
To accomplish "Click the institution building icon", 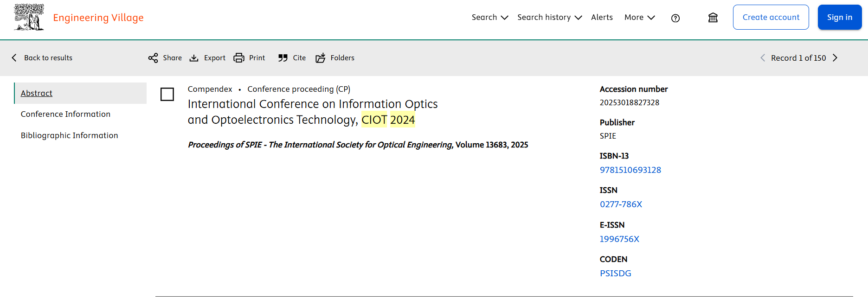I will click(713, 18).
